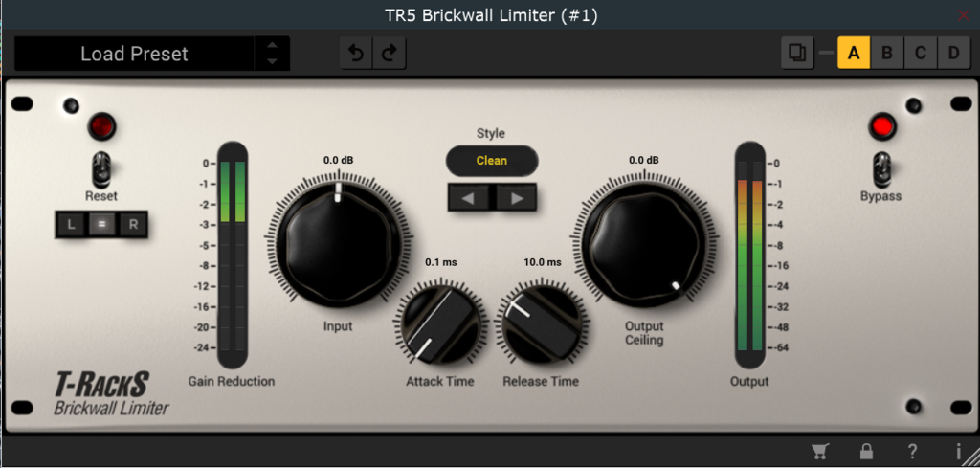Switch to preset slot D

click(x=953, y=53)
